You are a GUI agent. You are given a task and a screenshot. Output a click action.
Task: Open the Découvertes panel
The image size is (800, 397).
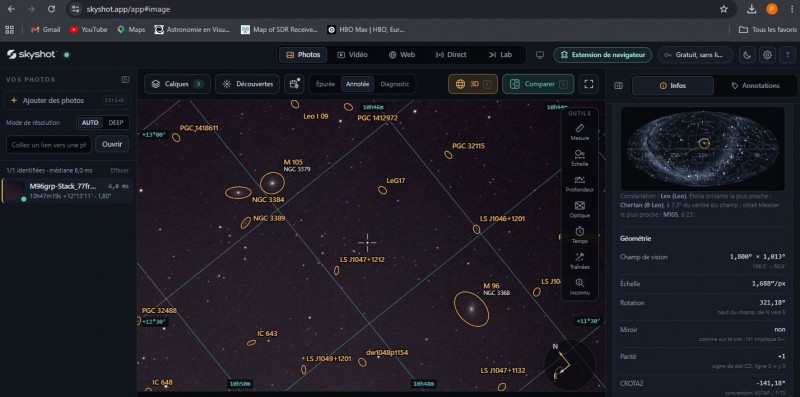247,84
